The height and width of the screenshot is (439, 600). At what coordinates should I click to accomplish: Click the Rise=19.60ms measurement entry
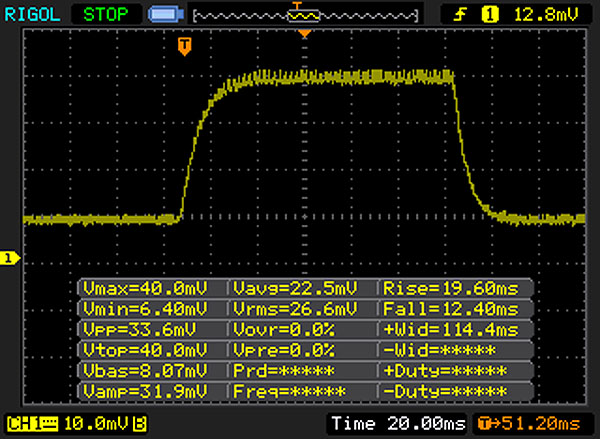point(451,288)
